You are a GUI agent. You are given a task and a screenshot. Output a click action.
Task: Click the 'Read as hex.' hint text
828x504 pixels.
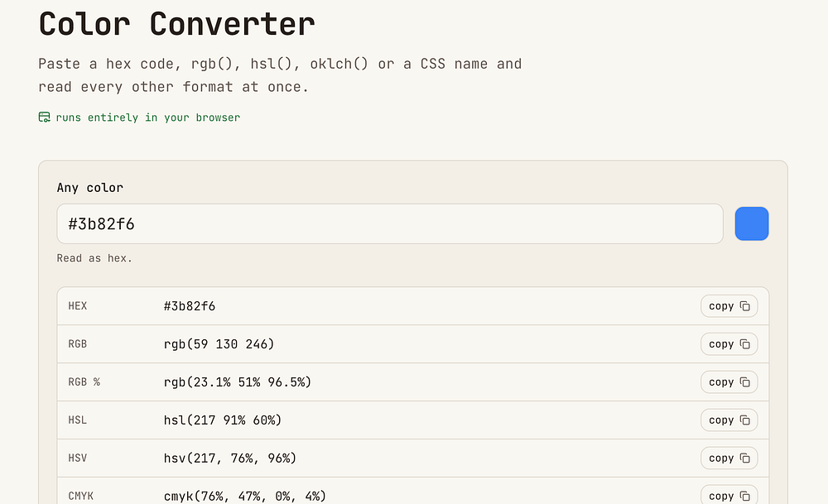coord(94,258)
